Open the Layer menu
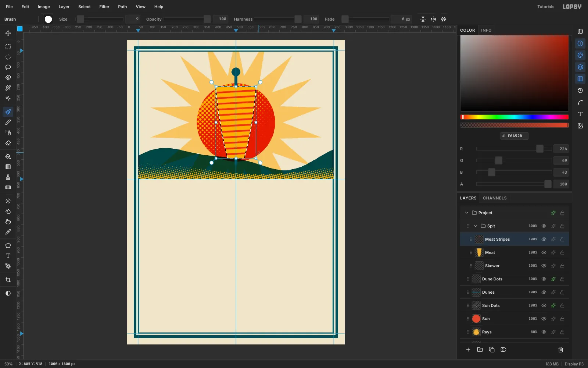The height and width of the screenshot is (368, 588). [64, 7]
